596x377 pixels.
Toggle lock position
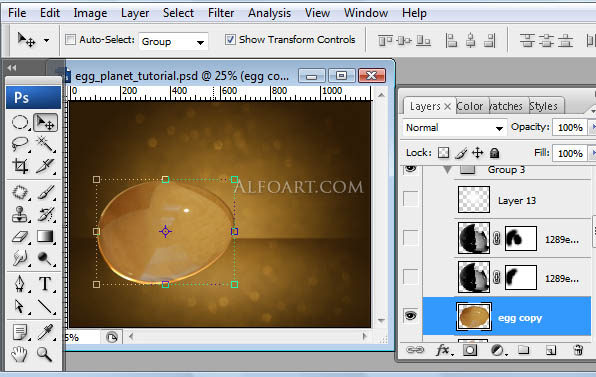tap(477, 153)
